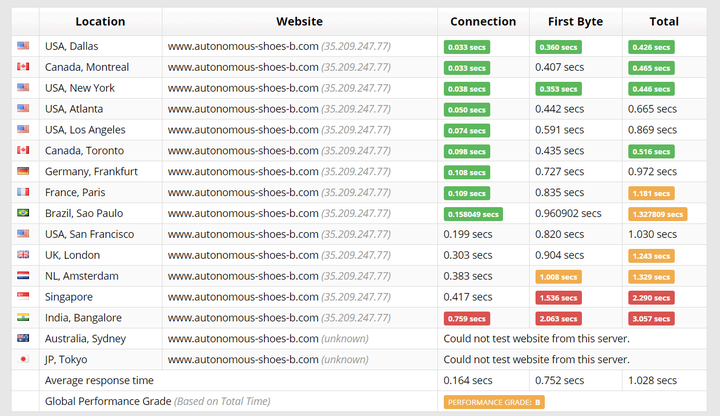Viewport: 720px width, 416px height.
Task: Click the Netherlands flag beside NL, Amsterdam
Action: [23, 275]
